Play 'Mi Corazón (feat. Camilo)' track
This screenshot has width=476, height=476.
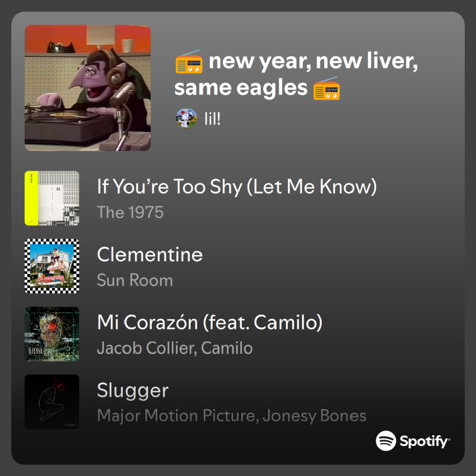210,322
